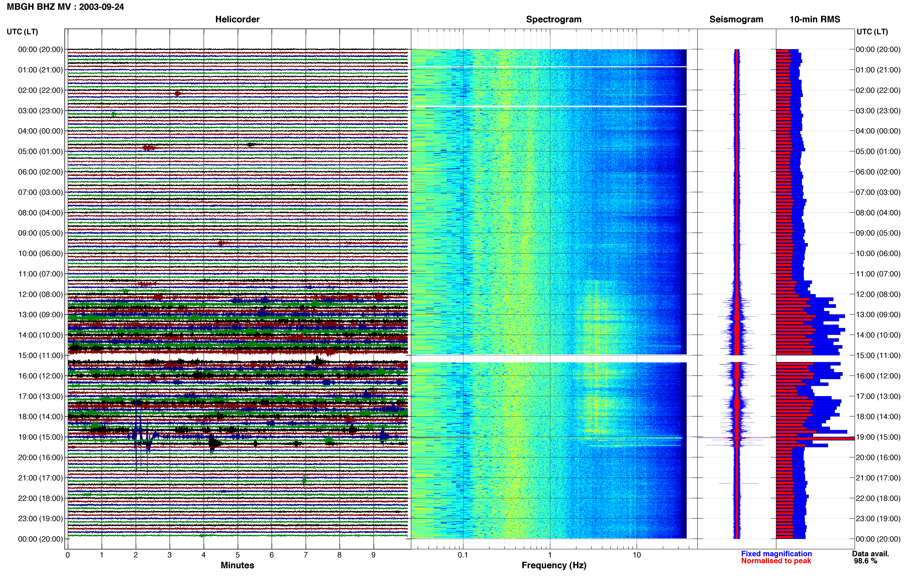Click the left "16:00 (12:00)" time label
This screenshot has width=924, height=578.
[x=41, y=376]
